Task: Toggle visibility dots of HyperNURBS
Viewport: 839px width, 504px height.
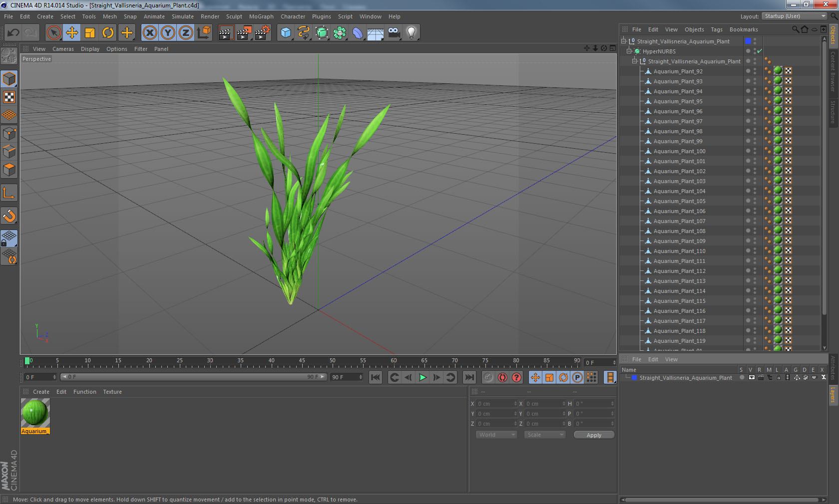Action: coord(755,51)
